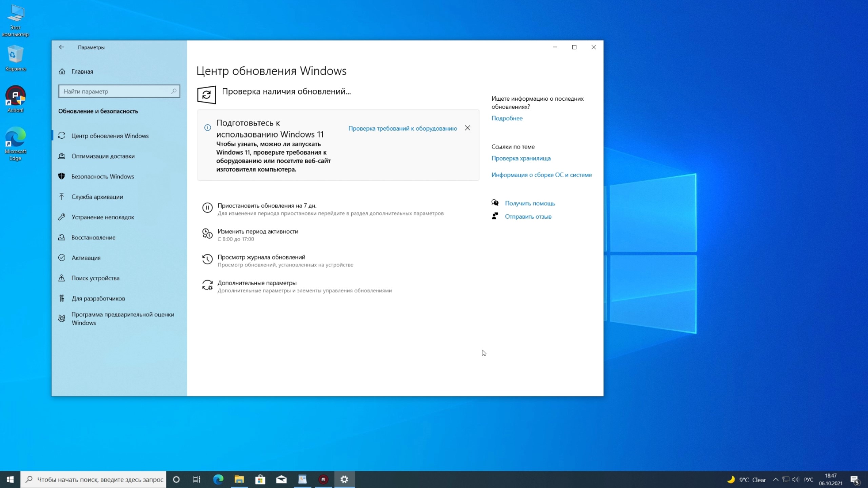Maximize the Параметры window
This screenshot has width=868, height=488.
[x=574, y=47]
